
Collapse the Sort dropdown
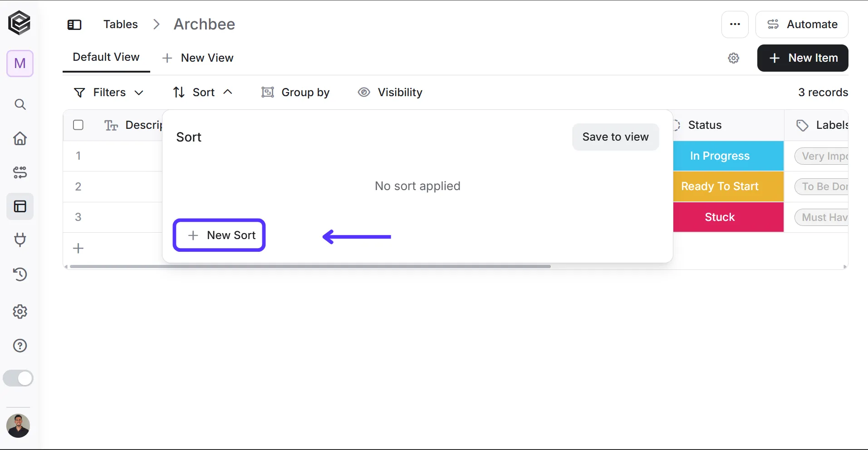tap(203, 93)
